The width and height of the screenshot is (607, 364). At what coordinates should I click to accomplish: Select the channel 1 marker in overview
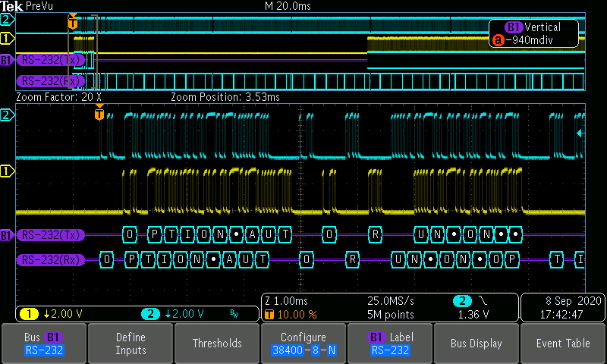point(8,37)
